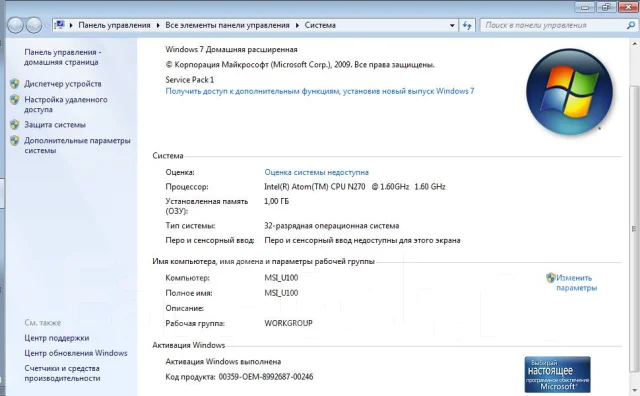Expand the address bar history dropdown
This screenshot has height=396, width=640.
452,25
